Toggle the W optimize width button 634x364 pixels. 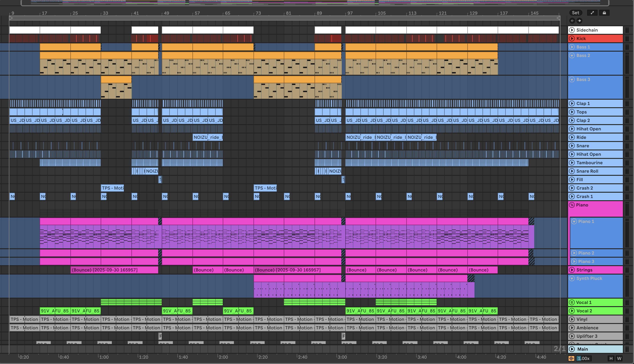(619, 358)
